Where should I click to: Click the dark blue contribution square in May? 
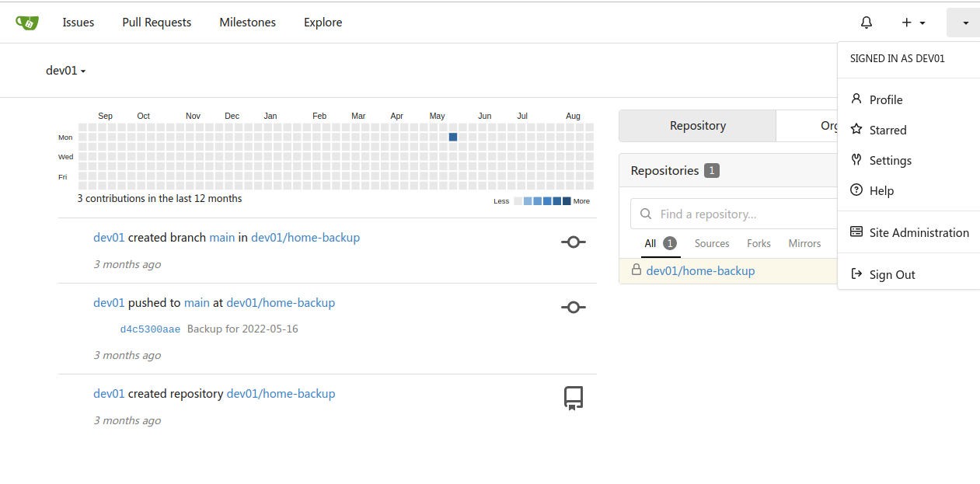(453, 138)
